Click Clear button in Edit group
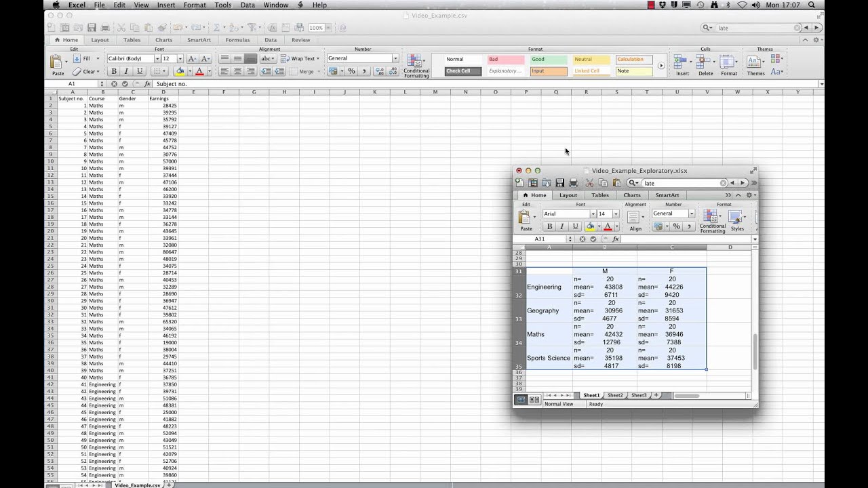This screenshot has height=488, width=868. (86, 71)
